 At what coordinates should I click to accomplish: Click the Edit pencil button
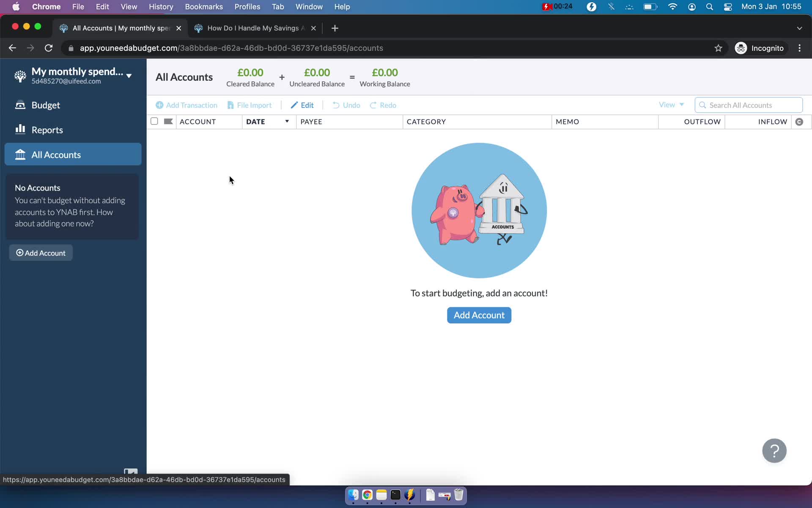point(302,105)
